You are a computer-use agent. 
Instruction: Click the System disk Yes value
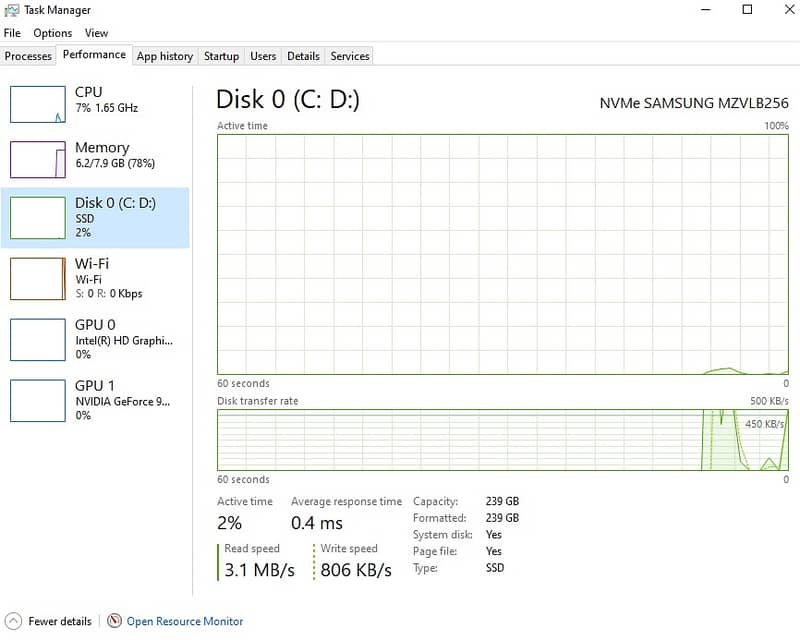494,534
